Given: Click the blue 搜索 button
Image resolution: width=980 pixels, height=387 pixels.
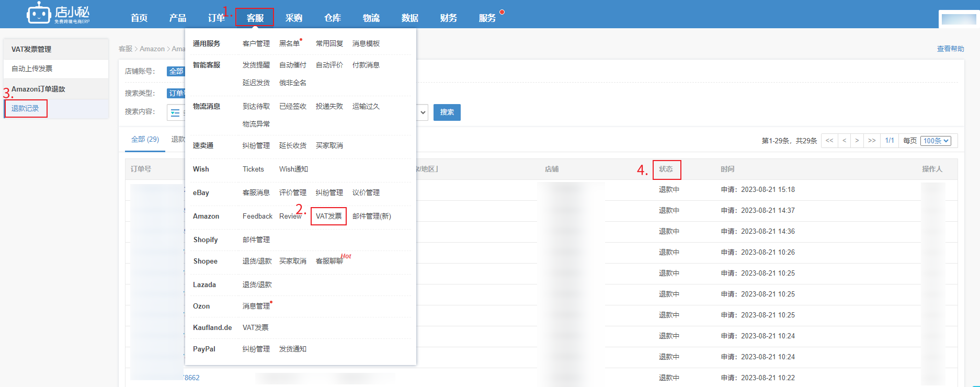Looking at the screenshot, I should [x=447, y=112].
